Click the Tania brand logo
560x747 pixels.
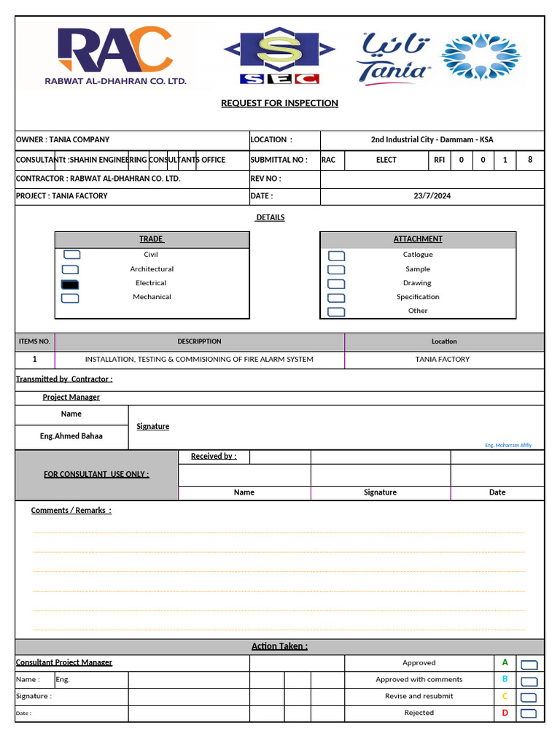pos(394,58)
